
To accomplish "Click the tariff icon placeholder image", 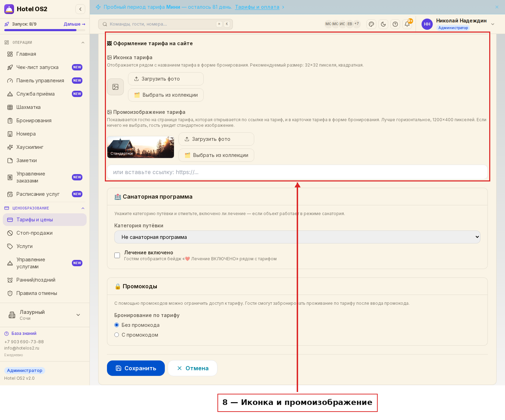I will tap(115, 87).
